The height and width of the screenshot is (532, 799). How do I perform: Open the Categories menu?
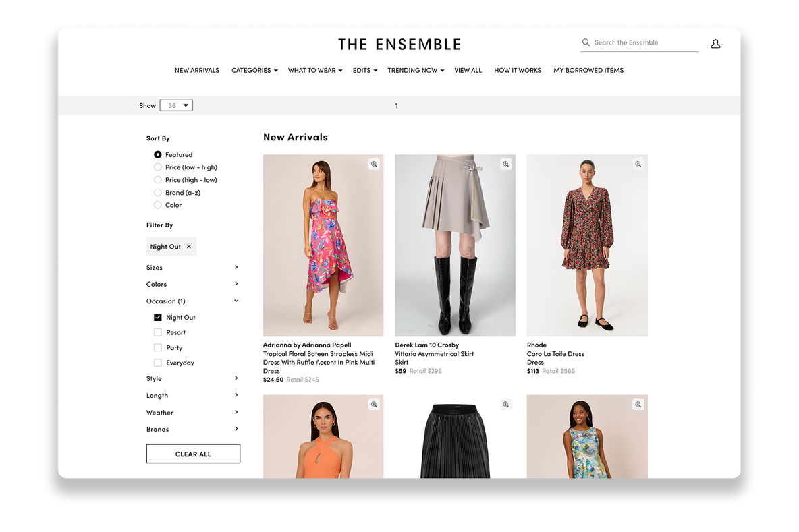pos(254,70)
